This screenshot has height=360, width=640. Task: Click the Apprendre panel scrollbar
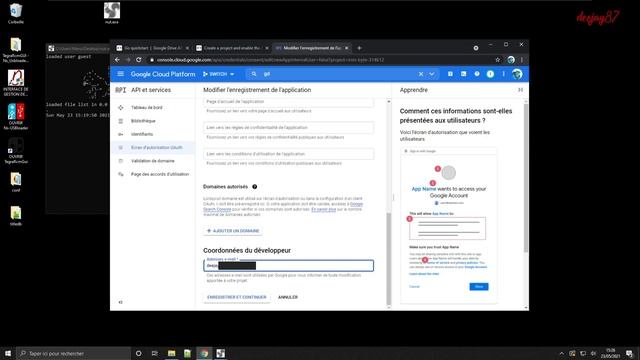[526, 178]
